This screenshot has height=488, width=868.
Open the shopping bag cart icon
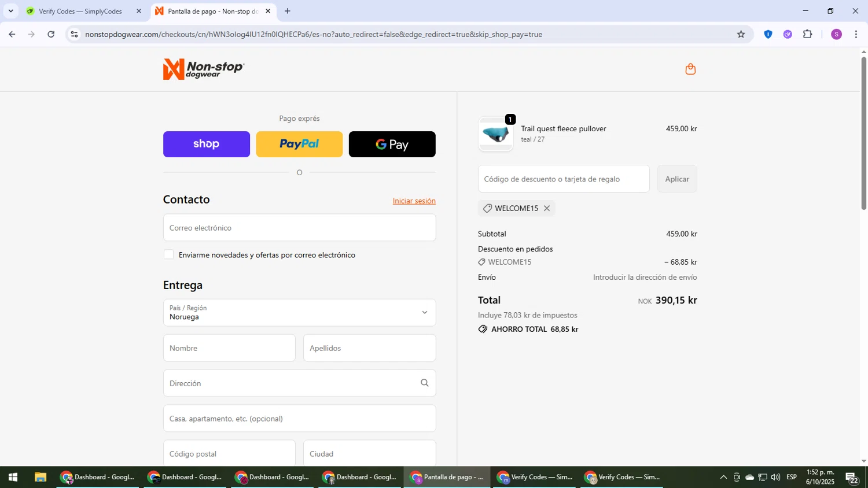tap(690, 69)
